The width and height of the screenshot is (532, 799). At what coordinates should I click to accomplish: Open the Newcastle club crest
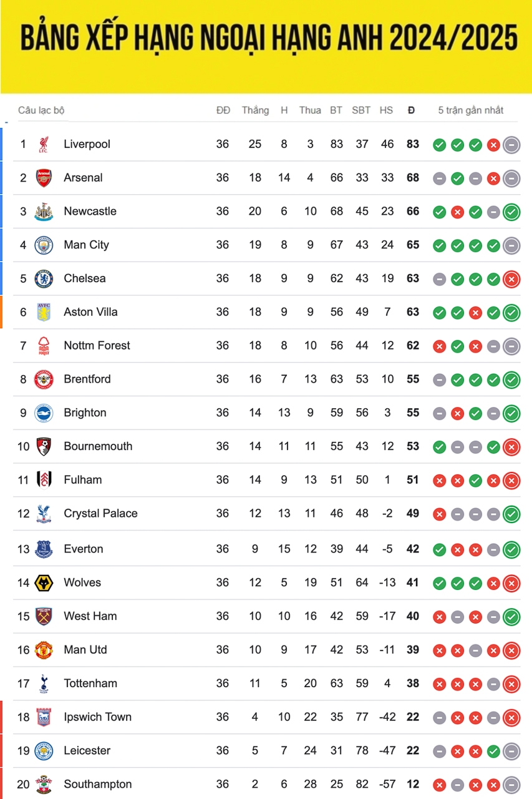coord(44,212)
